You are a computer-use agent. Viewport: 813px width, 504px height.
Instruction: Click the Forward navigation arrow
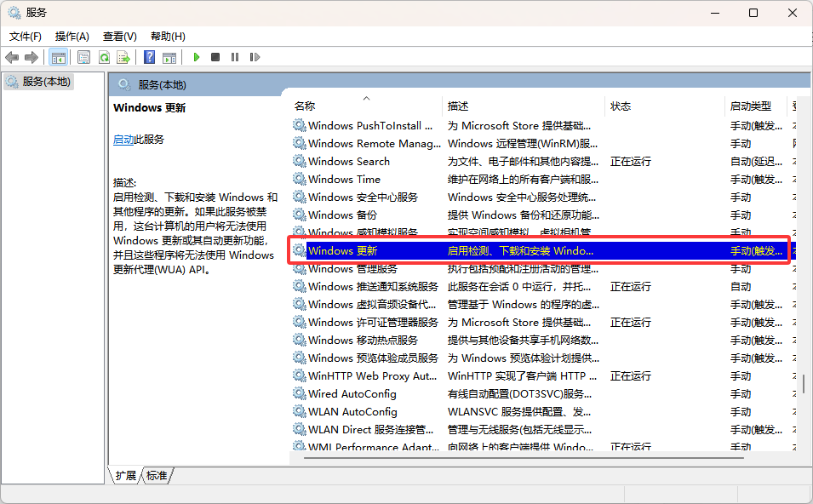(30, 57)
